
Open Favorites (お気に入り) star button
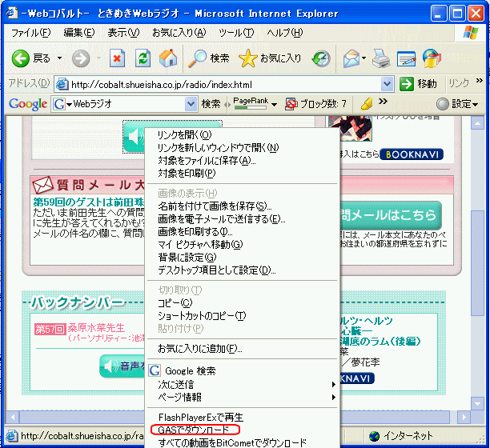pyautogui.click(x=270, y=58)
